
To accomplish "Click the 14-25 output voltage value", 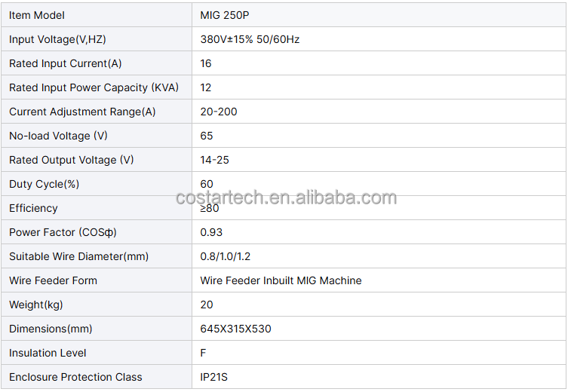I will (215, 160).
